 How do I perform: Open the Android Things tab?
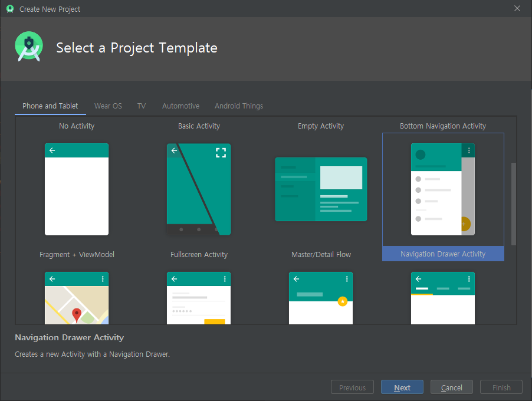238,106
